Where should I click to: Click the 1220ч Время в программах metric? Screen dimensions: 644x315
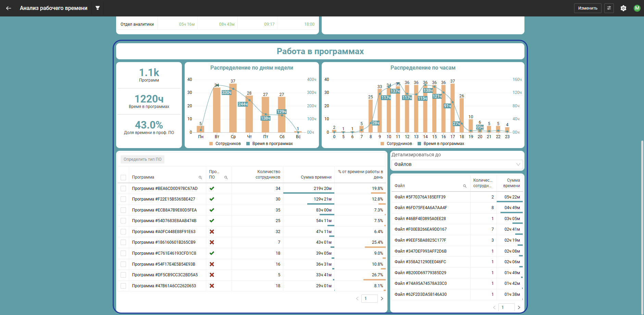(149, 101)
